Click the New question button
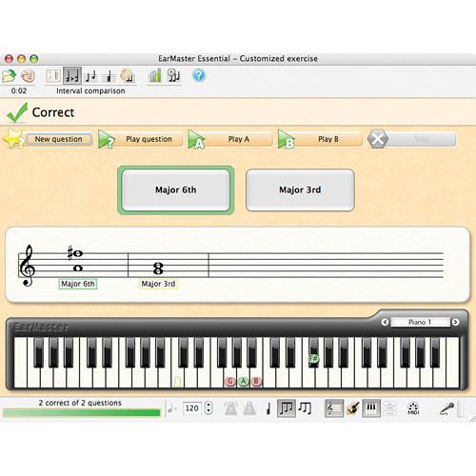Image resolution: width=476 pixels, height=476 pixels. pyautogui.click(x=59, y=139)
